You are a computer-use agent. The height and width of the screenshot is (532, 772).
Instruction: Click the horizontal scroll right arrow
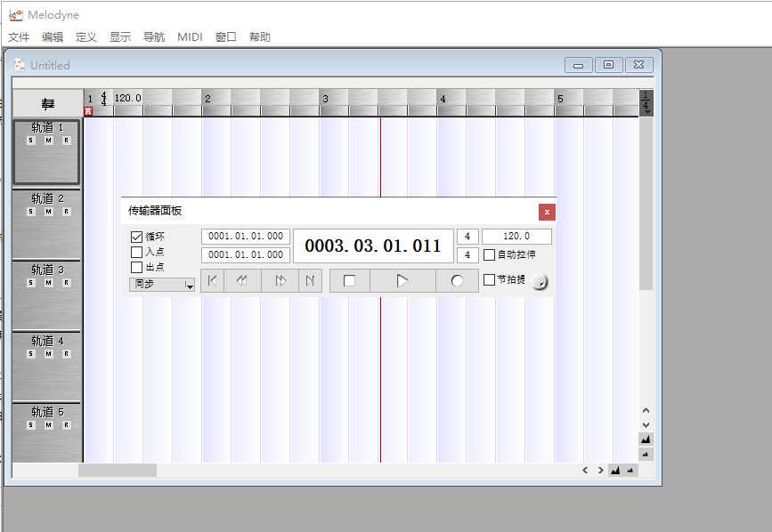[x=600, y=471]
